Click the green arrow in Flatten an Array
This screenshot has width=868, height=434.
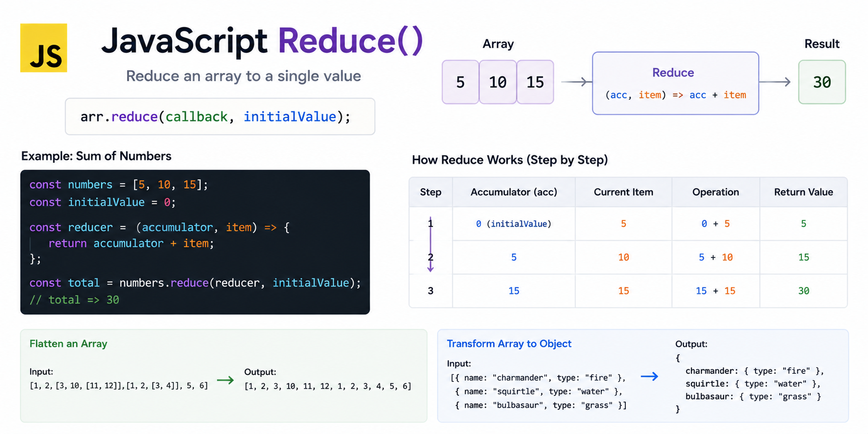pyautogui.click(x=226, y=380)
